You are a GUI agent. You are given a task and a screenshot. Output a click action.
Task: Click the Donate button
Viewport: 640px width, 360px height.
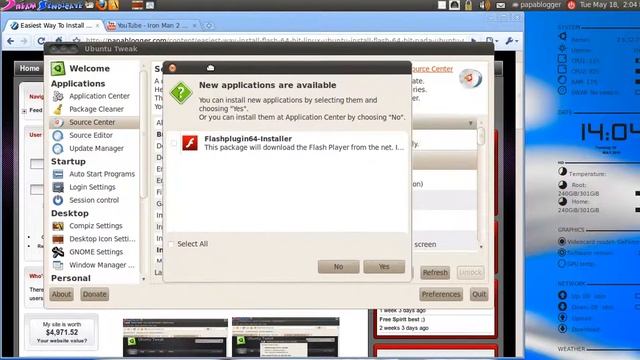(94, 294)
